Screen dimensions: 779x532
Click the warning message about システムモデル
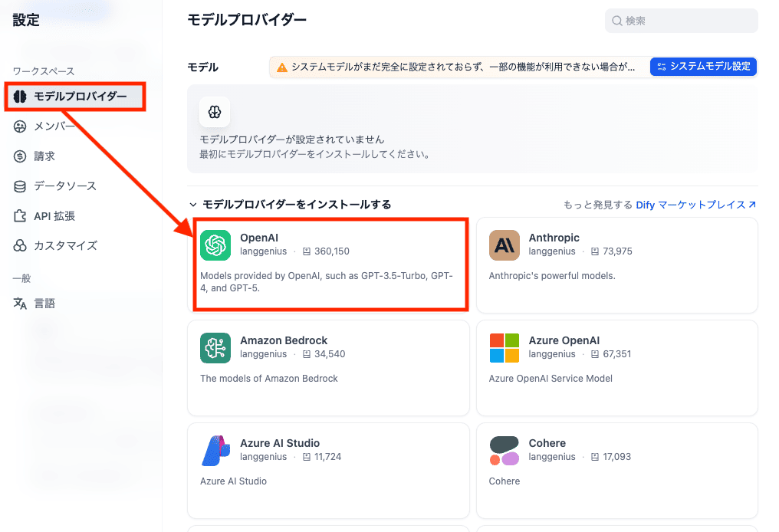[463, 67]
